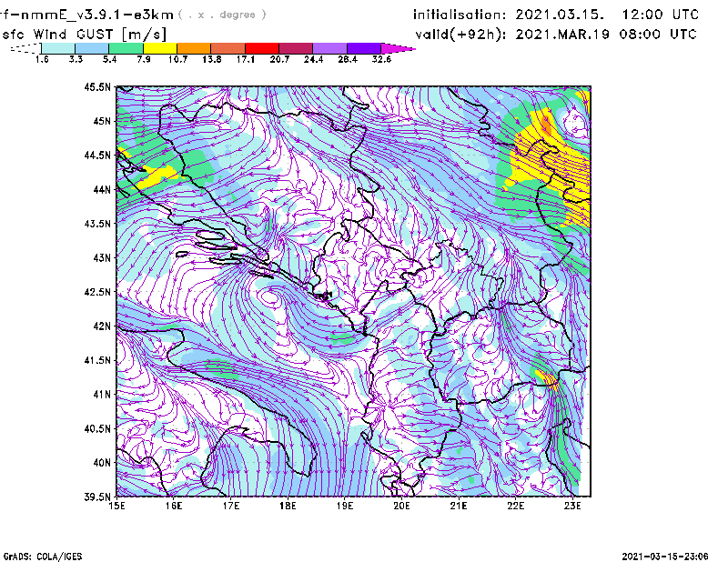Click the 42N latitude label
Screen dimensions: 728x562
[102, 326]
